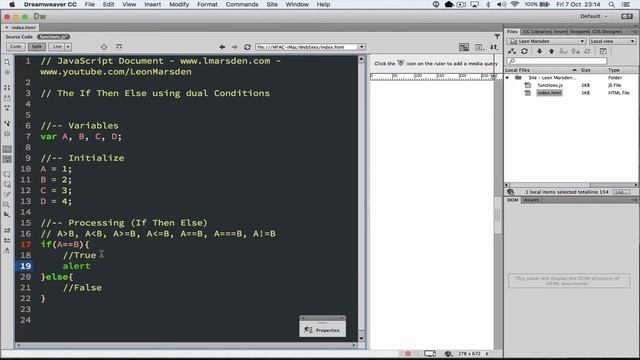The image size is (640, 360).
Task: Click the Check Out files icon
Action: tap(563, 51)
